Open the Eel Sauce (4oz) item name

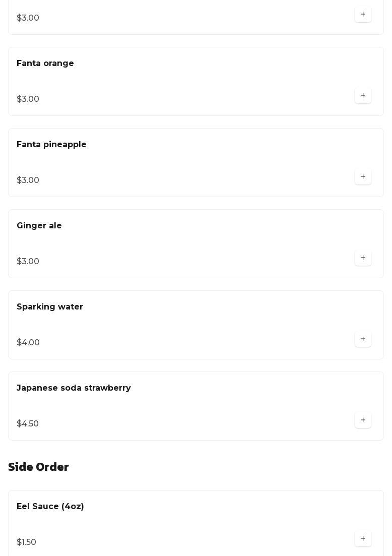[x=50, y=507]
